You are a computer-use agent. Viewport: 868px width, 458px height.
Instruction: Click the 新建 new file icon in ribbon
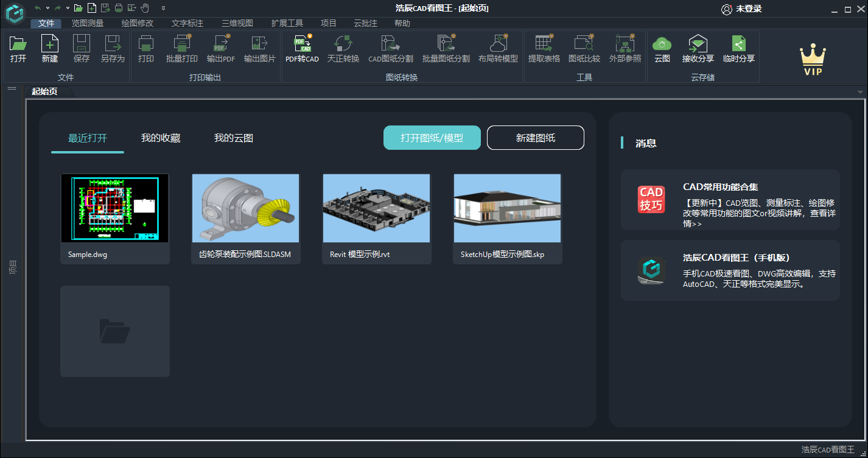click(x=49, y=44)
